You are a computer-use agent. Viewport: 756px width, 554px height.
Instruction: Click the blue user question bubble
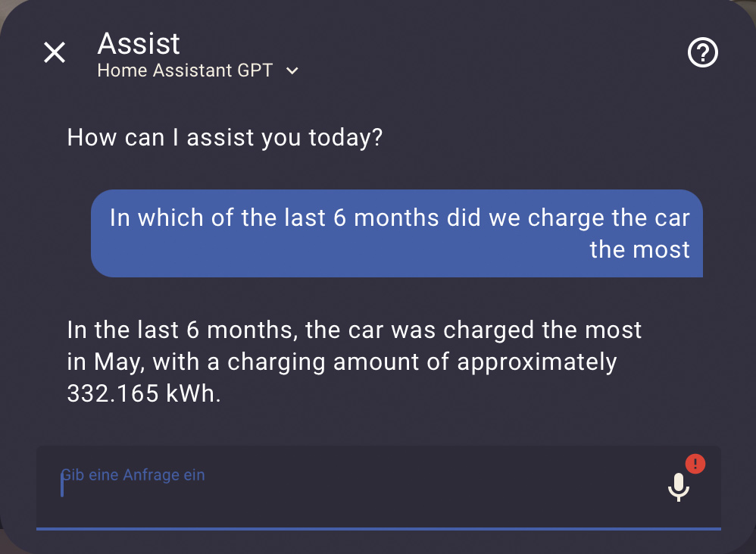(x=397, y=233)
